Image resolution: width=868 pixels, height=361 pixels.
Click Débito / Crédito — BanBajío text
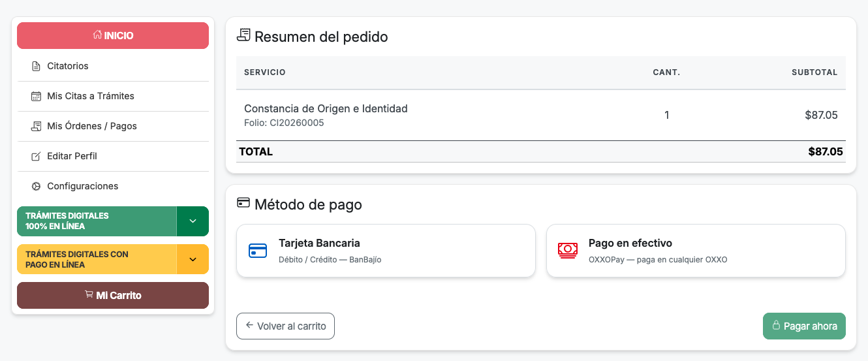[x=330, y=260]
